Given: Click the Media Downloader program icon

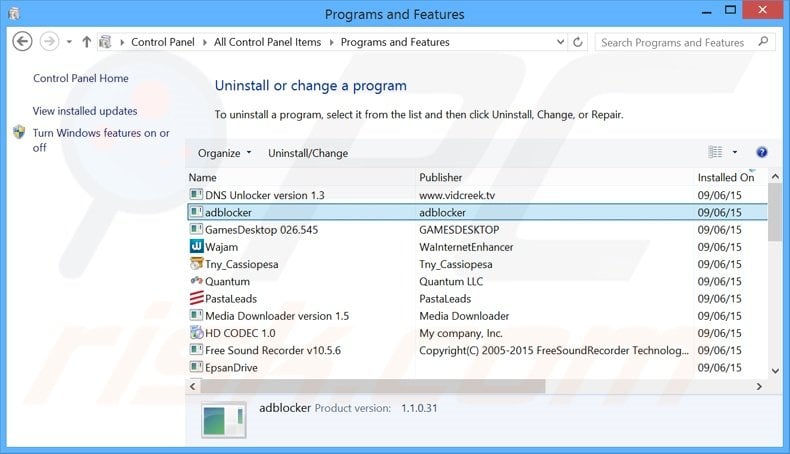Looking at the screenshot, I should coord(195,315).
